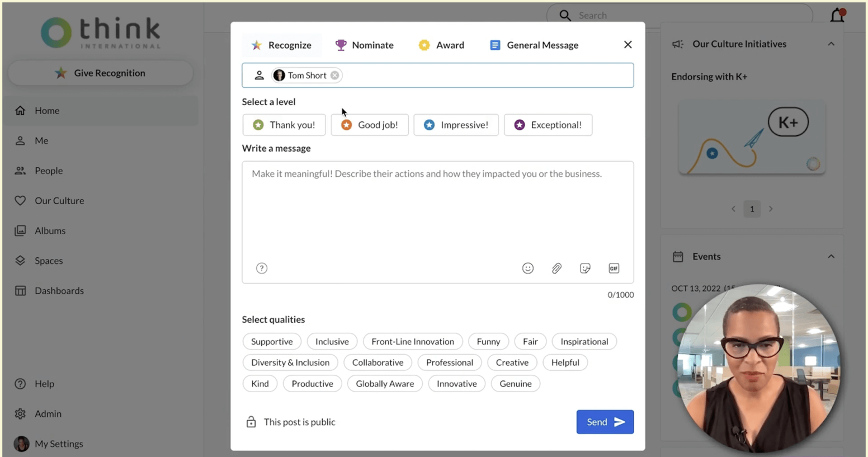Screen dimensions: 868x457
Task: Attach a file with the paperclip icon
Action: click(x=556, y=268)
